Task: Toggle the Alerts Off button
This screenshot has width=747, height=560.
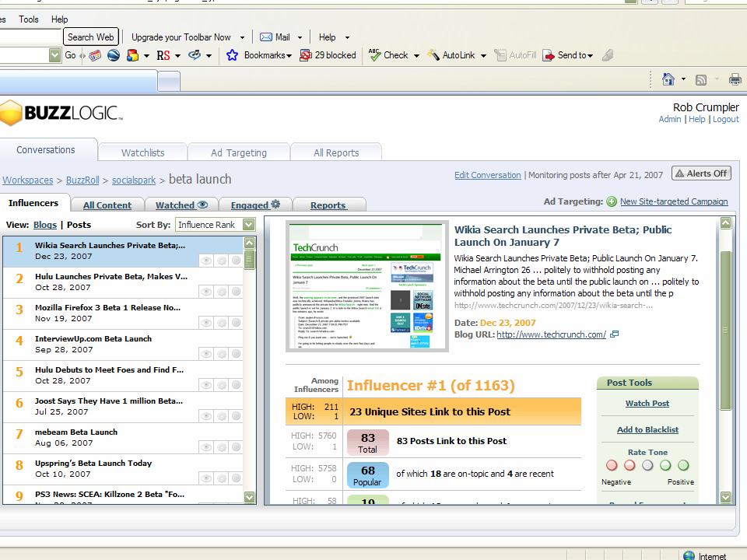Action: 701,173
